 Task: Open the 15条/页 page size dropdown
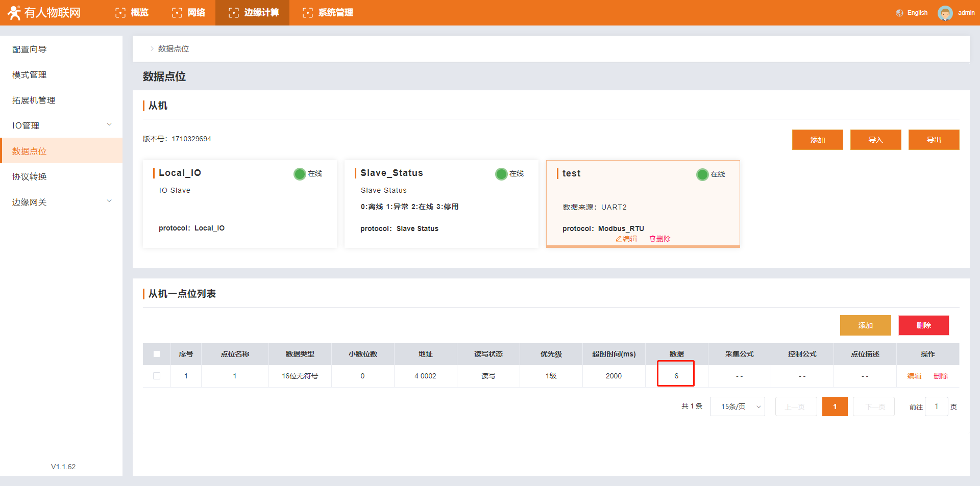737,406
